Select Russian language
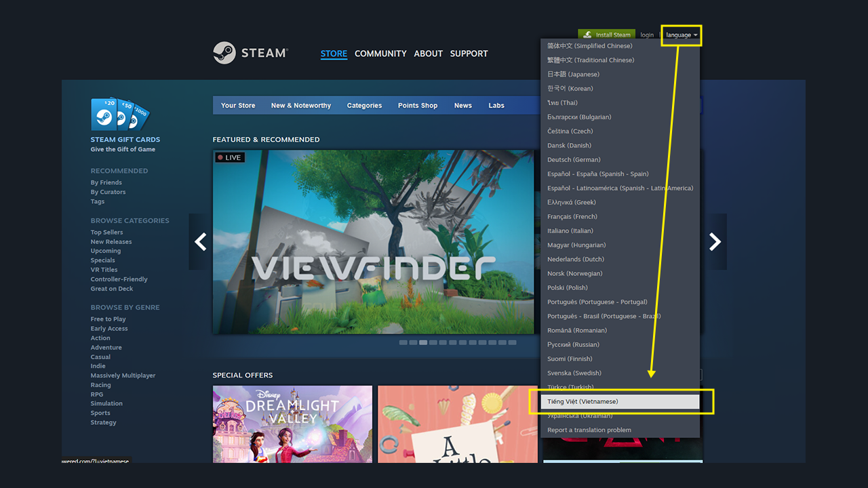Screen dimensions: 868x488 pos(620,345)
